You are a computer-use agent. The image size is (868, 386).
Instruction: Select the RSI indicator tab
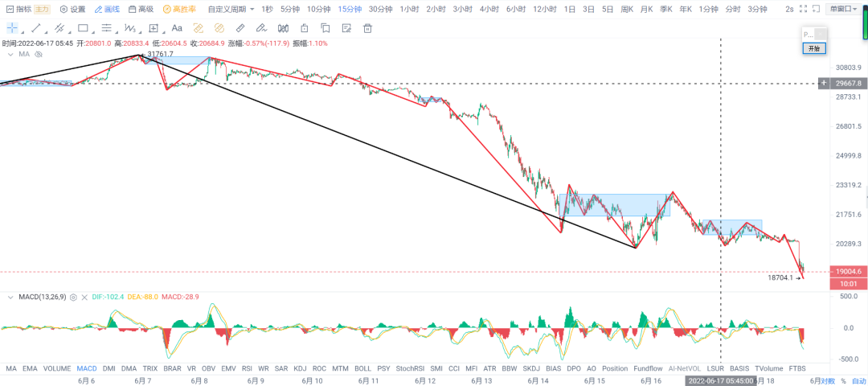[247, 368]
